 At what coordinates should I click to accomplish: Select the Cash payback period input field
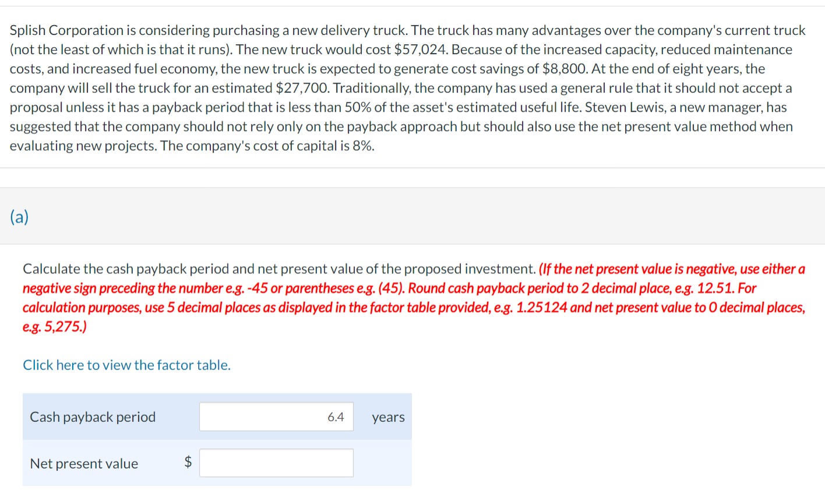coord(276,417)
